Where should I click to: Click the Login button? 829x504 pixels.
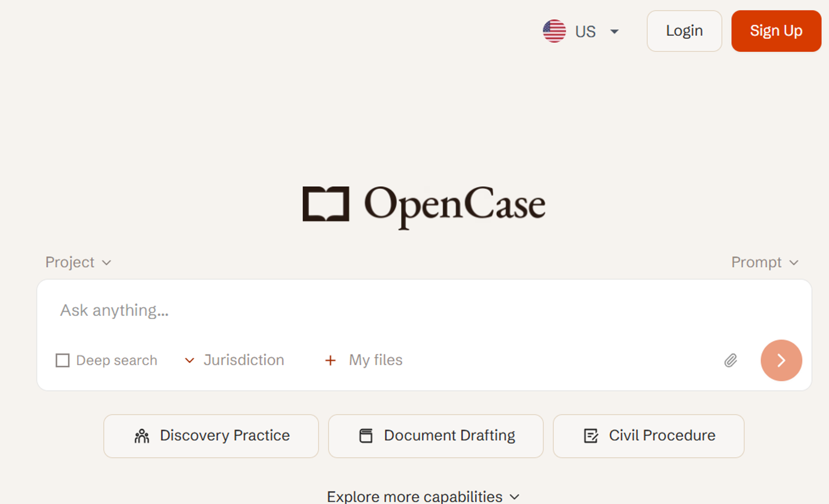684,31
